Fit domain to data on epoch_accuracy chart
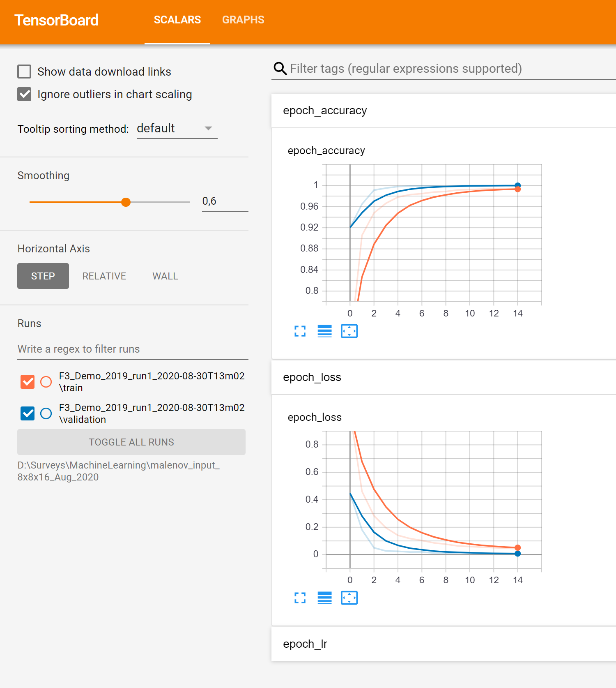Screen dimensions: 616x688 click(x=349, y=331)
